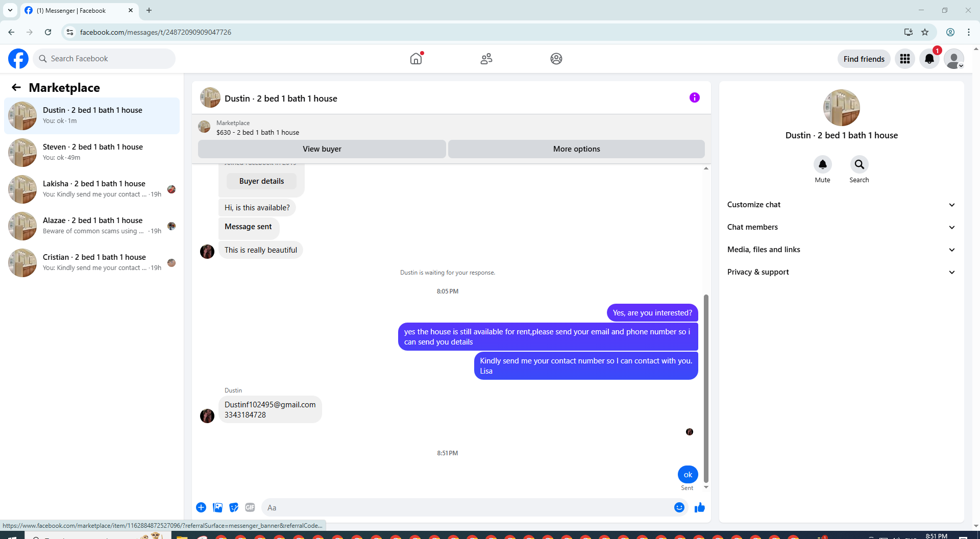Open Chrome profile icon
Image resolution: width=980 pixels, height=539 pixels.
pos(950,32)
